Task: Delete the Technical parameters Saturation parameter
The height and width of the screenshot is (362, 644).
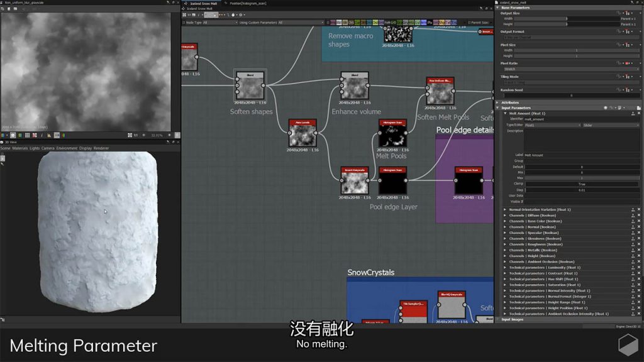Action: click(639, 285)
